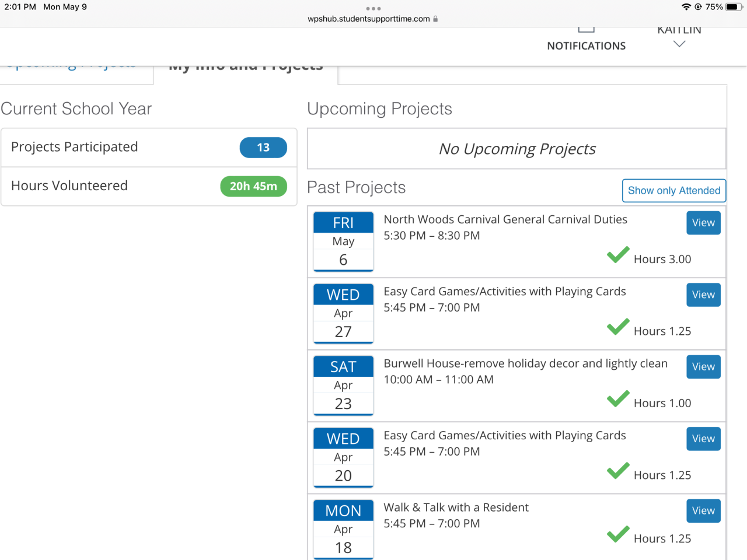747x560 pixels.
Task: Click the FRI May 6 date tile
Action: click(x=343, y=242)
